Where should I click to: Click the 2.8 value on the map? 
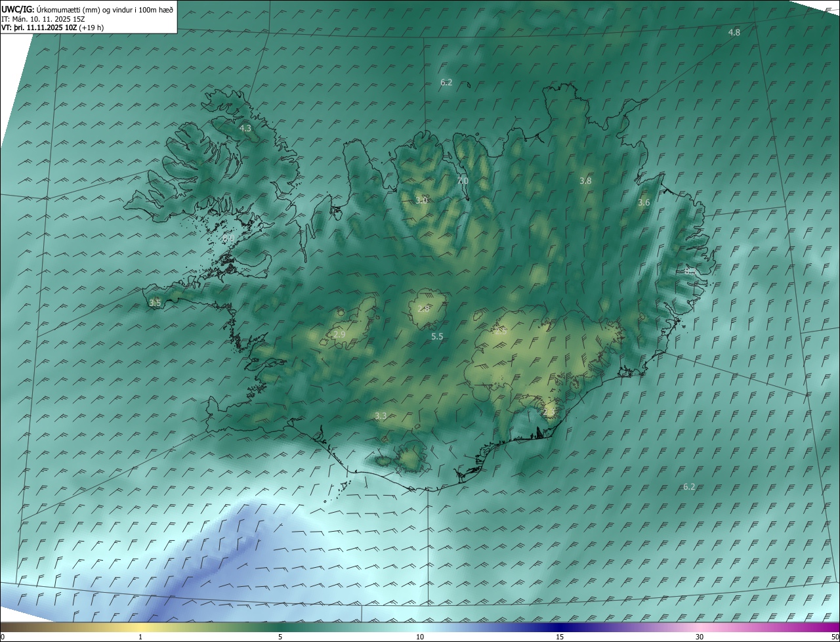tap(424, 309)
